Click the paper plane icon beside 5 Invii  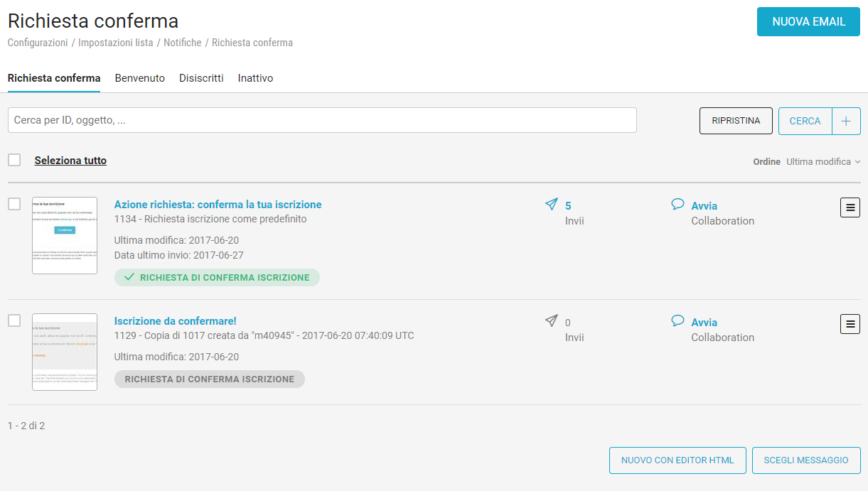point(551,205)
